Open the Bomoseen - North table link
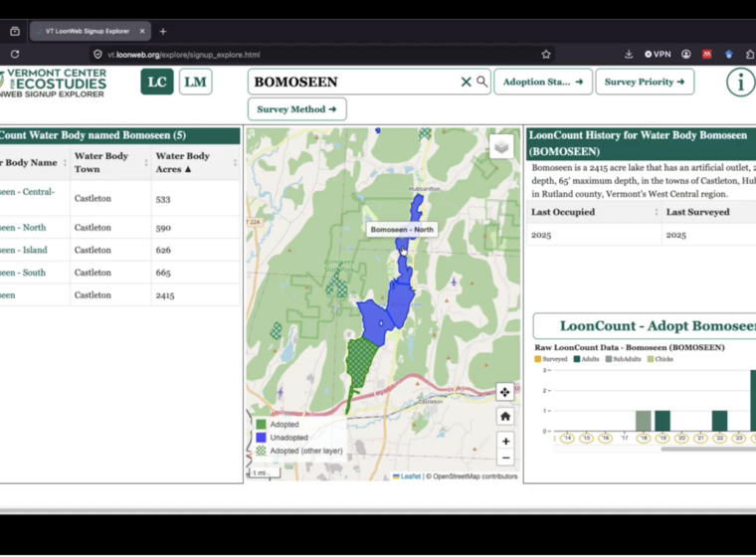 (x=23, y=227)
